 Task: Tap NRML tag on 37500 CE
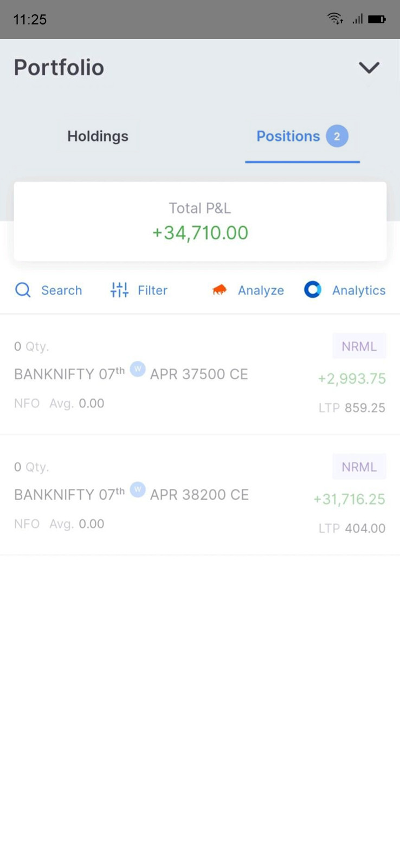359,346
